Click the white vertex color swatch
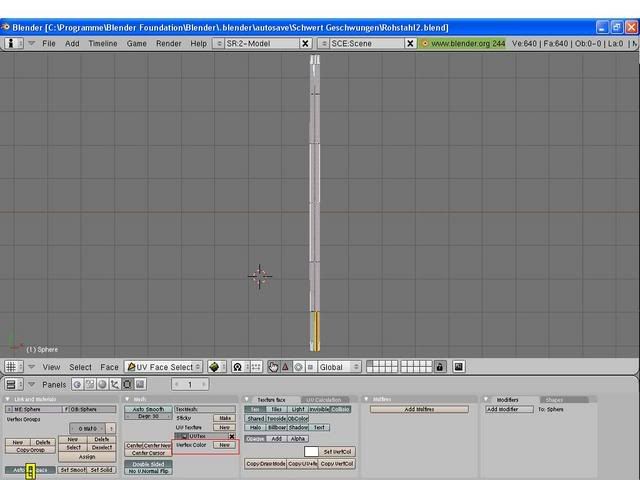This screenshot has width=640, height=480. click(x=311, y=452)
